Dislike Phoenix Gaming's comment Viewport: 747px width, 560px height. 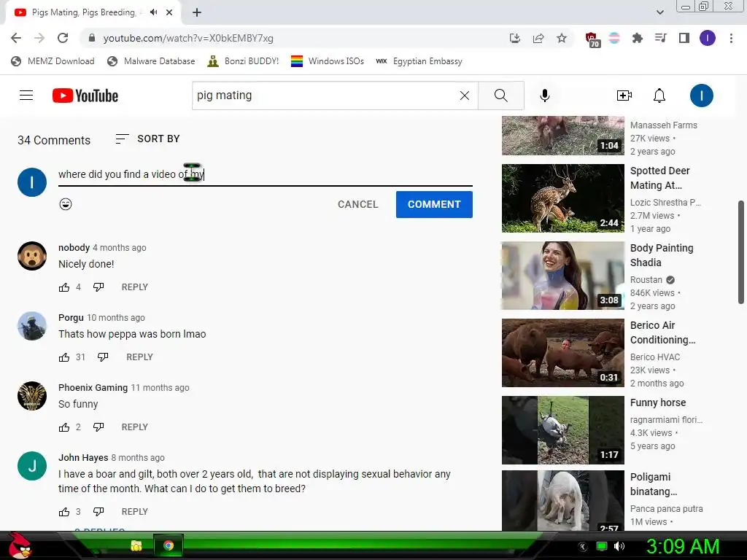pos(98,427)
